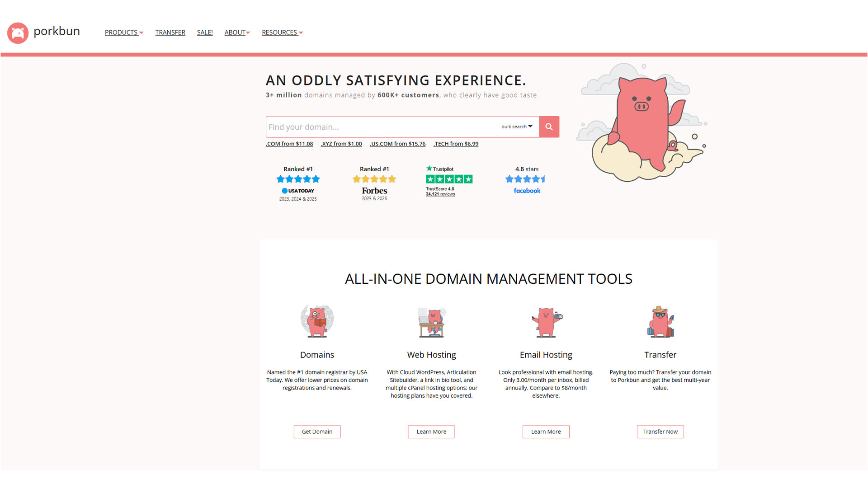Open the Products dropdown menu
The image size is (868, 488).
(124, 33)
